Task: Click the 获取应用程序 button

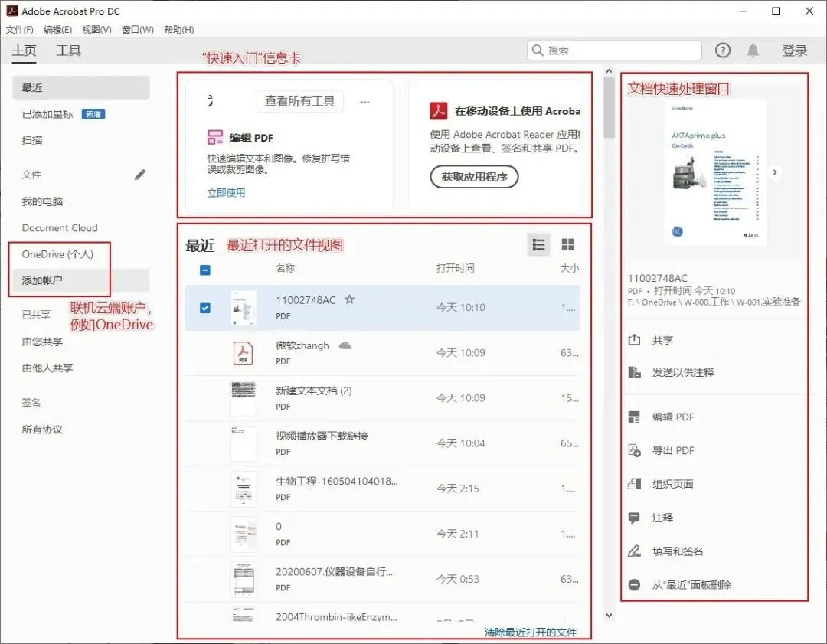Action: pos(474,177)
